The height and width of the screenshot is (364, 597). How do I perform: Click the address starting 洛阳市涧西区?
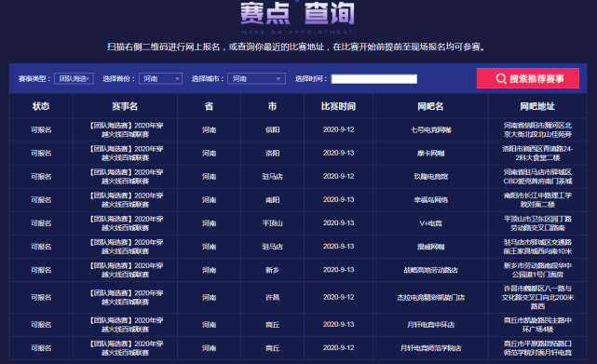[x=537, y=153]
